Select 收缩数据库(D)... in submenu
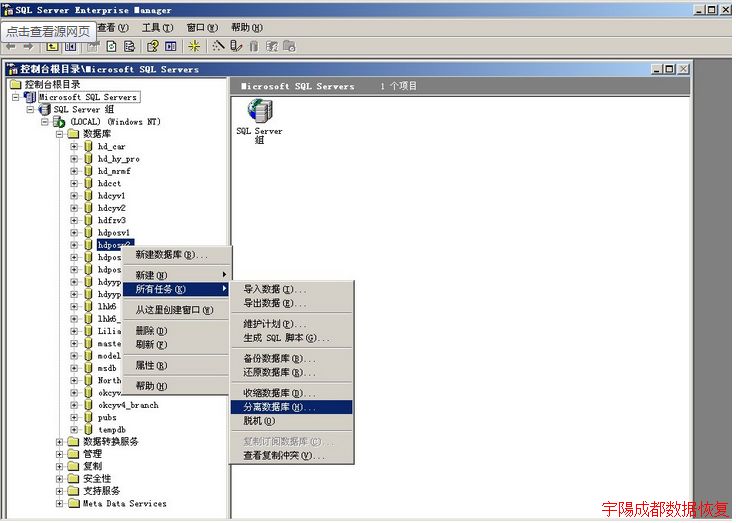Viewport: 736px width, 523px height. coord(291,393)
